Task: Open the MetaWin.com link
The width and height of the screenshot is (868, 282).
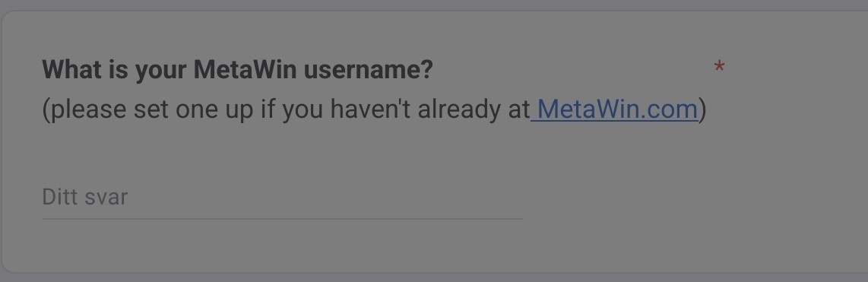Action: (x=617, y=109)
